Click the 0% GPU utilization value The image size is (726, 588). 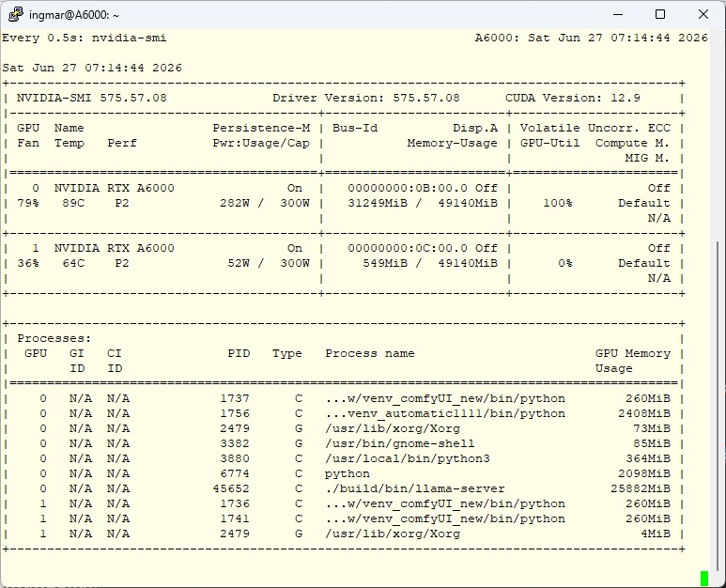pyautogui.click(x=564, y=263)
